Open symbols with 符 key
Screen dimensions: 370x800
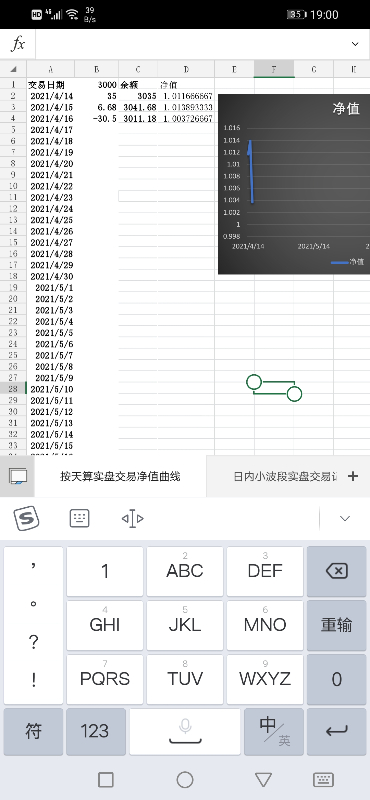coord(33,732)
